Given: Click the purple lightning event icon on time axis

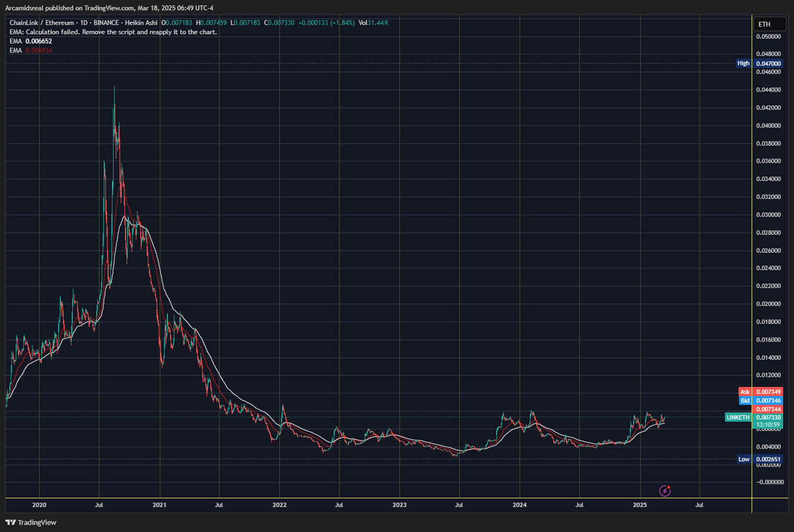Looking at the screenshot, I should pos(666,490).
